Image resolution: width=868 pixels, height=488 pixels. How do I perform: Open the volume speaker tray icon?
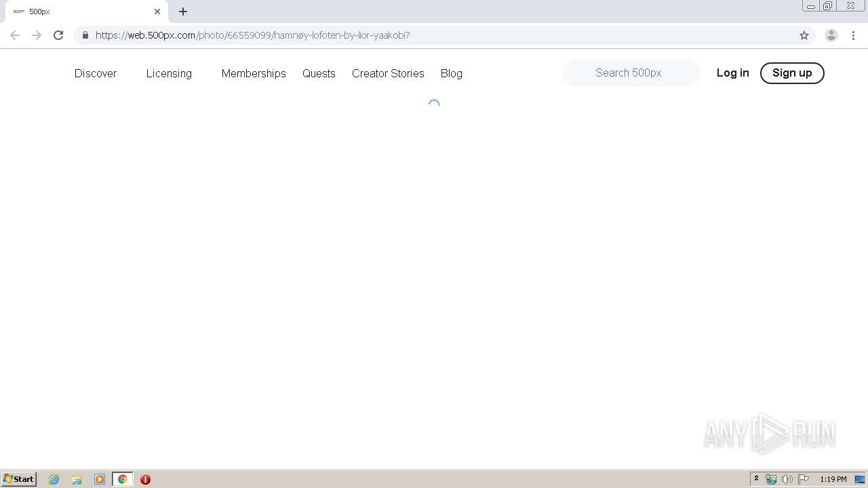(787, 479)
